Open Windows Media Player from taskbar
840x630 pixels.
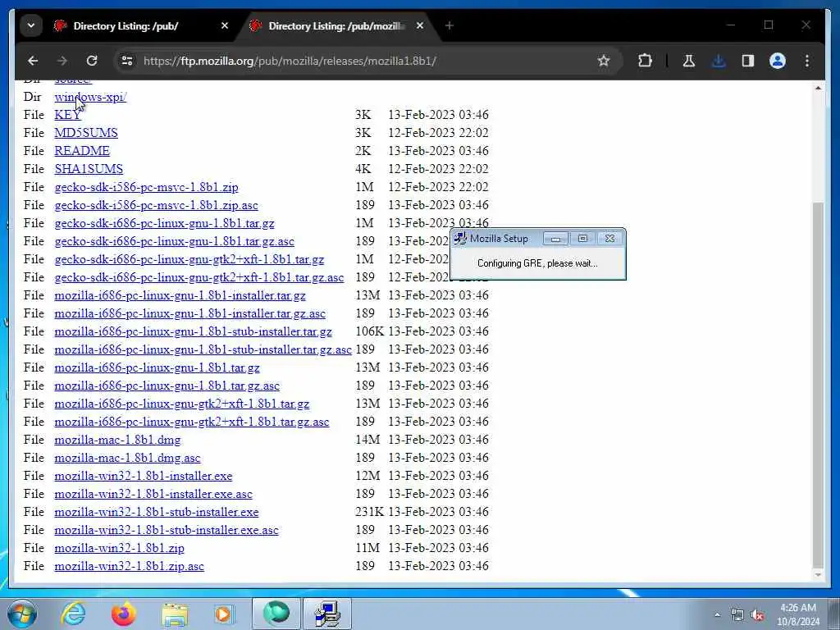pos(224,614)
